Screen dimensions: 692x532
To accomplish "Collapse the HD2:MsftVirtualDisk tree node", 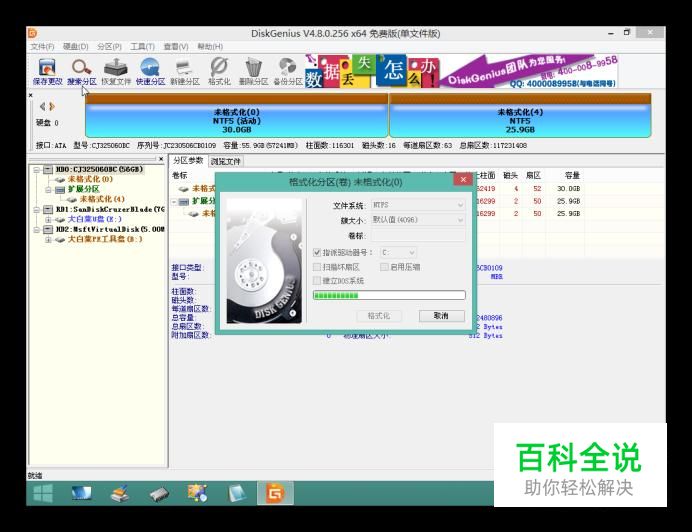I will pyautogui.click(x=37, y=230).
